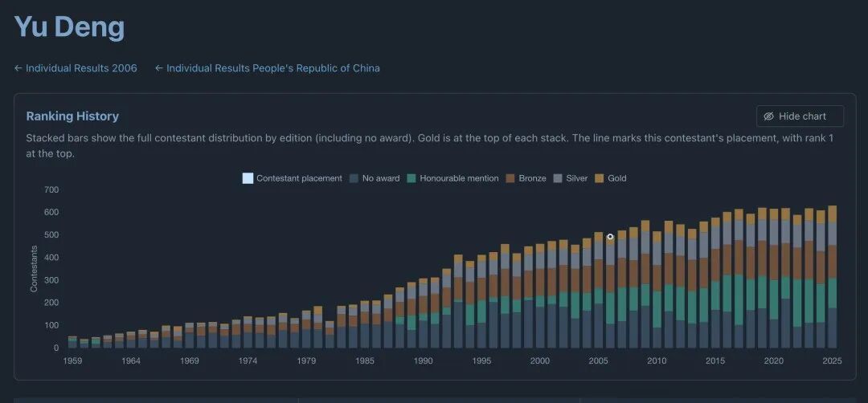Toggle the Bronze legend swatch
Image resolution: width=868 pixels, height=403 pixels.
coord(510,178)
